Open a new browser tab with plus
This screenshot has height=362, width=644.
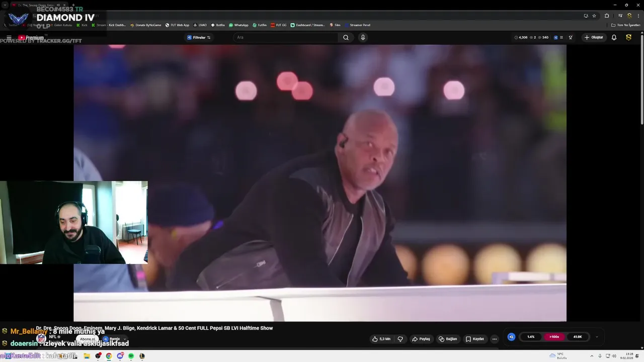73,5
